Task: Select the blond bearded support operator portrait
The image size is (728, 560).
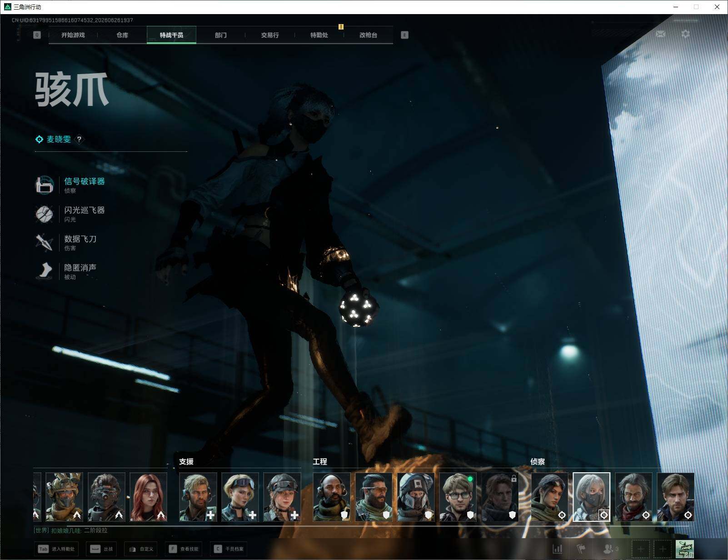Action: click(198, 497)
